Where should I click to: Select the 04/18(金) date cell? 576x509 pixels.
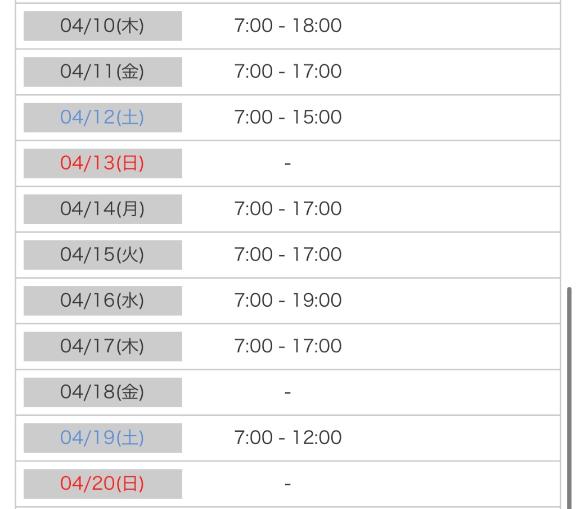coord(103,392)
